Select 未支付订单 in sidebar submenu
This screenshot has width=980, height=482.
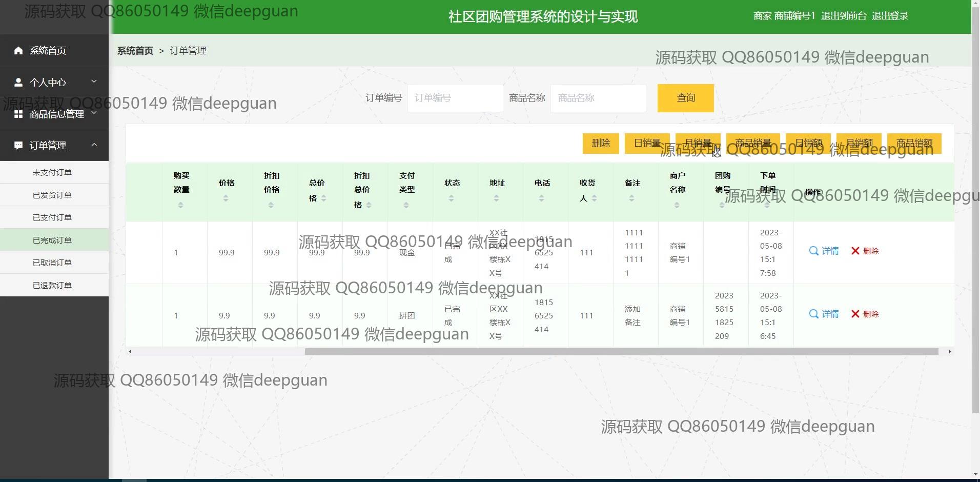[x=52, y=173]
